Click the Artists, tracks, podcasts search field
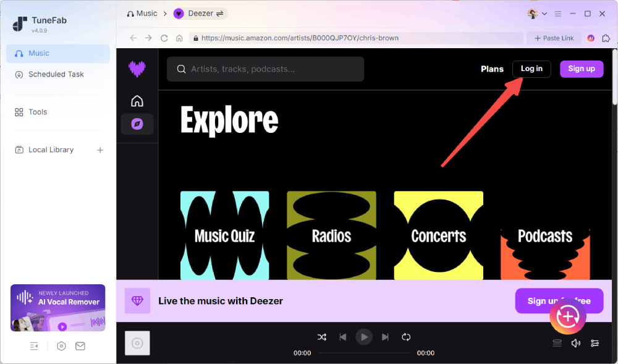The height and width of the screenshot is (364, 618). tap(265, 69)
